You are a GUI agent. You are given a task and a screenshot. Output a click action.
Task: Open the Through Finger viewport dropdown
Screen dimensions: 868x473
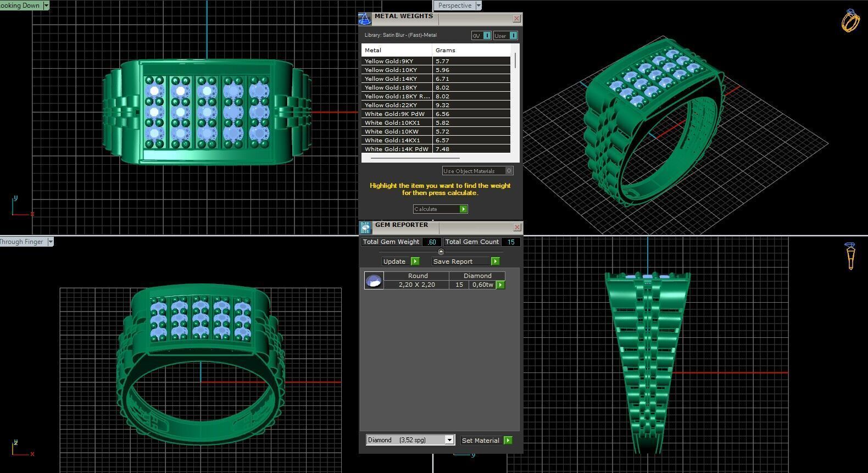pyautogui.click(x=51, y=242)
